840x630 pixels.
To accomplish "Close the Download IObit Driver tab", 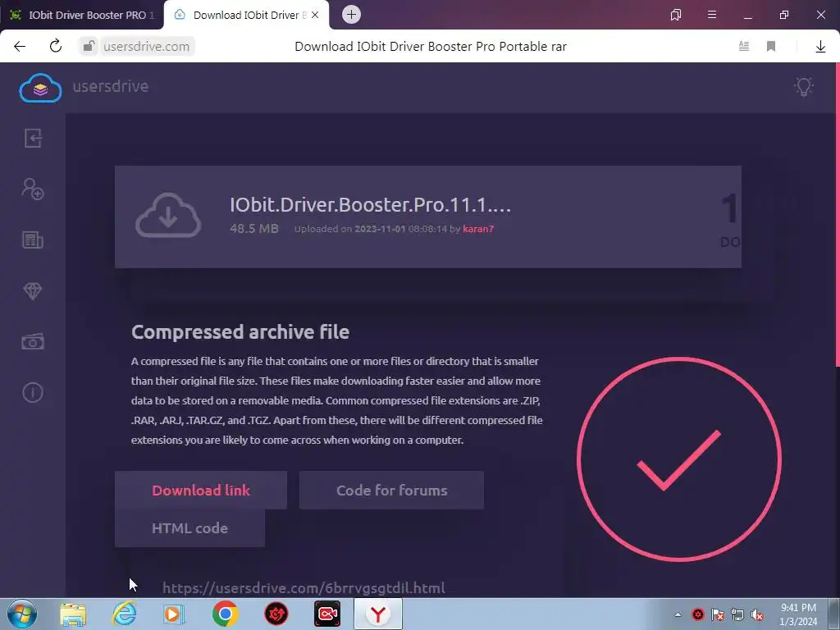I will click(x=315, y=15).
